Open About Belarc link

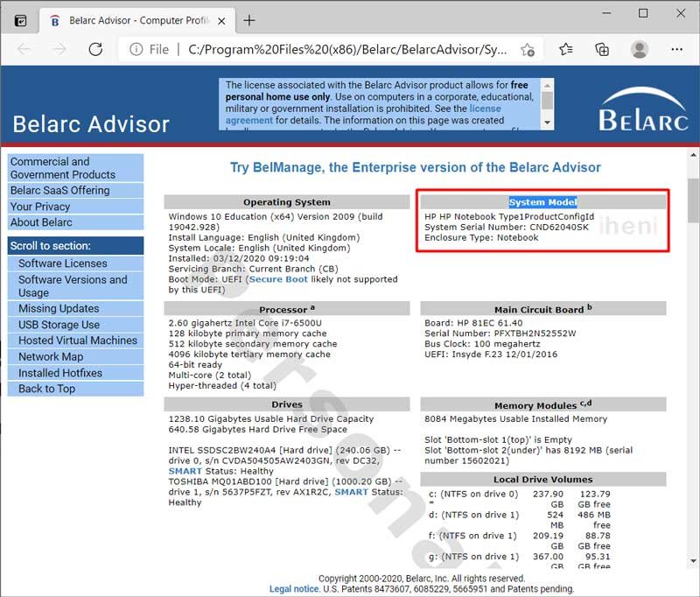click(75, 222)
